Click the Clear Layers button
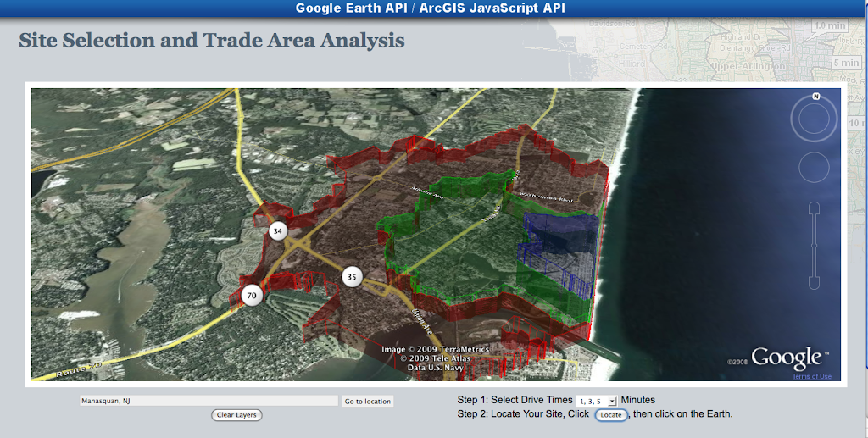This screenshot has width=868, height=438. click(x=236, y=415)
